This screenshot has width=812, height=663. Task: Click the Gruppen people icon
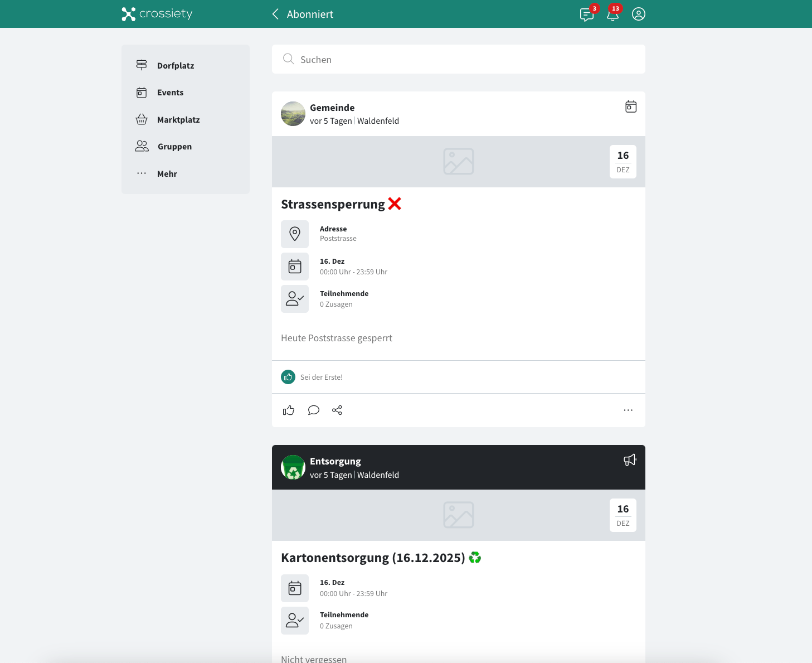[142, 146]
